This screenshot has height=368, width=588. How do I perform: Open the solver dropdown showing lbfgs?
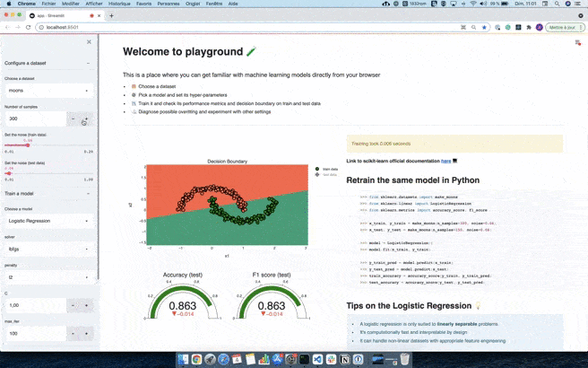pyautogui.click(x=48, y=249)
